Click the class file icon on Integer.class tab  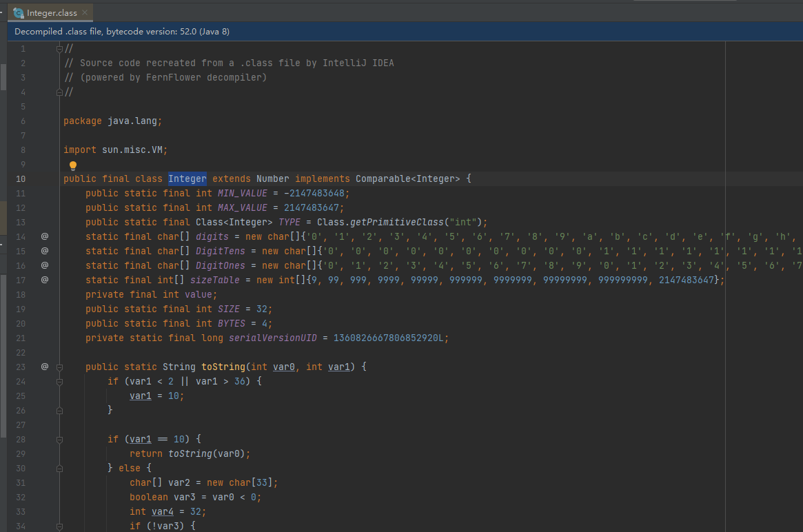19,13
